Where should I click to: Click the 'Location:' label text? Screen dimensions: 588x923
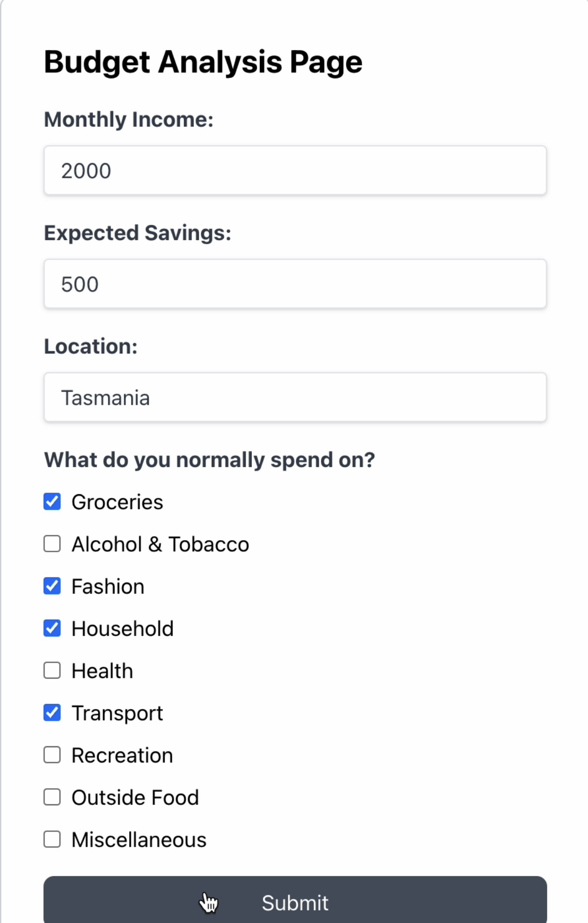(90, 346)
